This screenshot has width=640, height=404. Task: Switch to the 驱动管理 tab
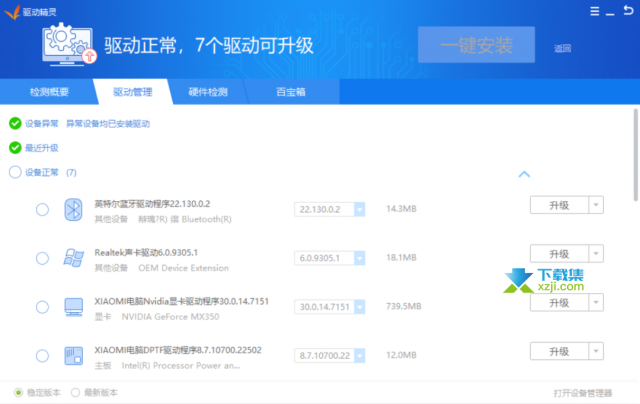tap(133, 92)
